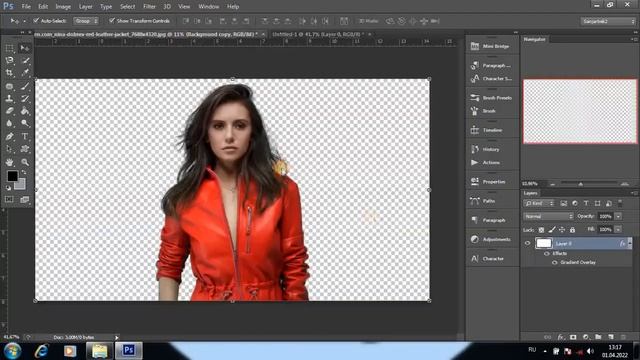Swap foreground and background colors

tap(24, 173)
